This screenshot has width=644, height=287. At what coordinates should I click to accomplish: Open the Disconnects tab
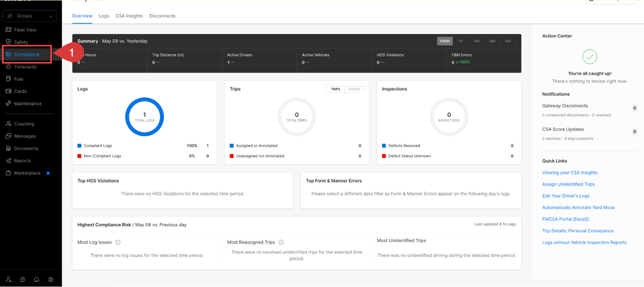[162, 16]
